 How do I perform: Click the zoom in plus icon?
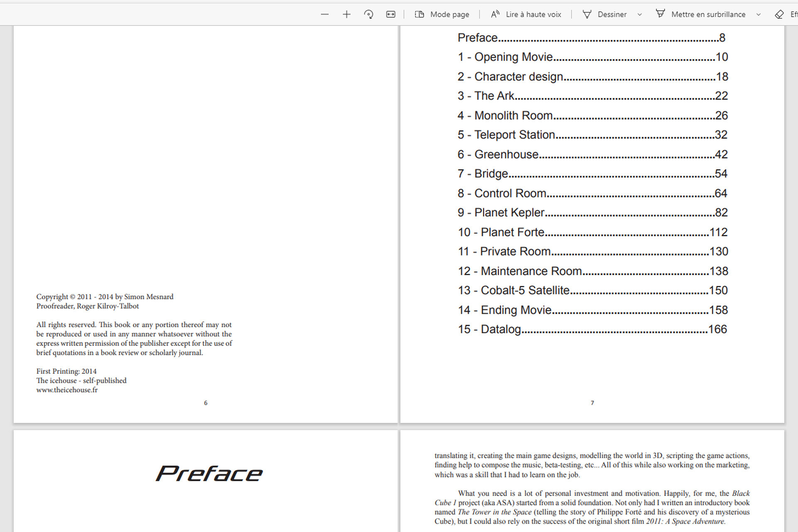(347, 15)
